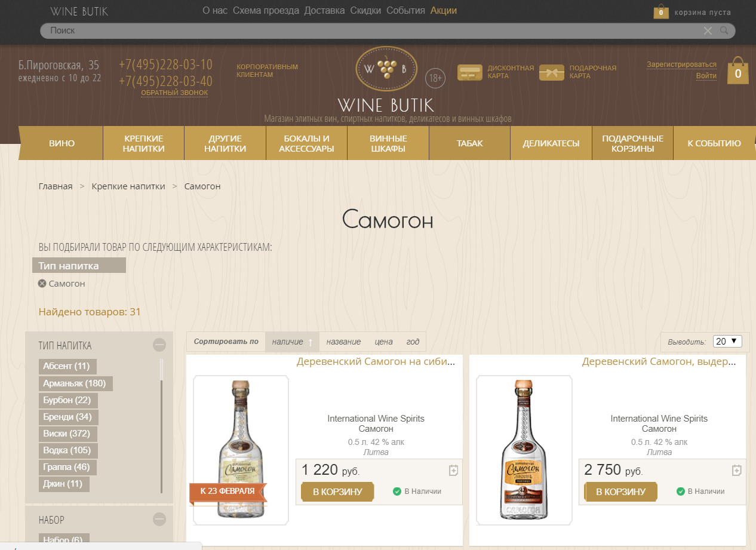Open Корпоративным клиентам link
Screen dimensions: 756x550
pos(267,70)
